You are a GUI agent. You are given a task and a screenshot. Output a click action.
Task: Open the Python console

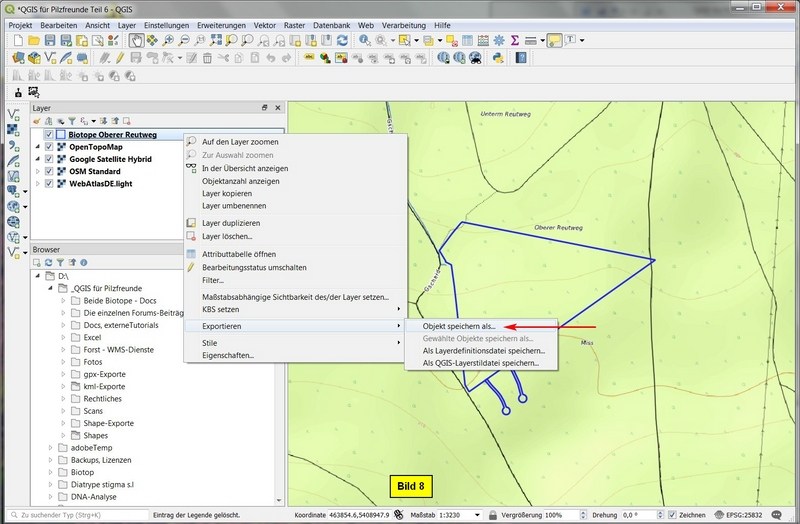pyautogui.click(x=498, y=58)
